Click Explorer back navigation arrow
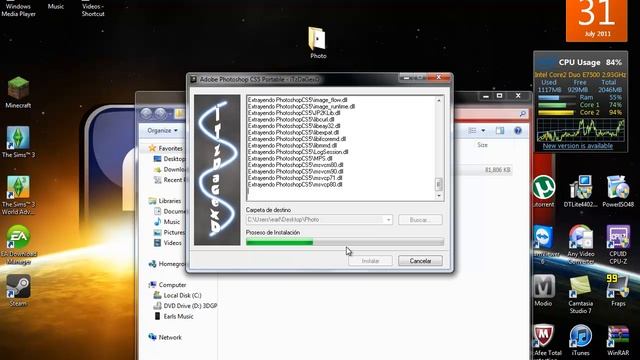This screenshot has width=640, height=360. point(146,113)
